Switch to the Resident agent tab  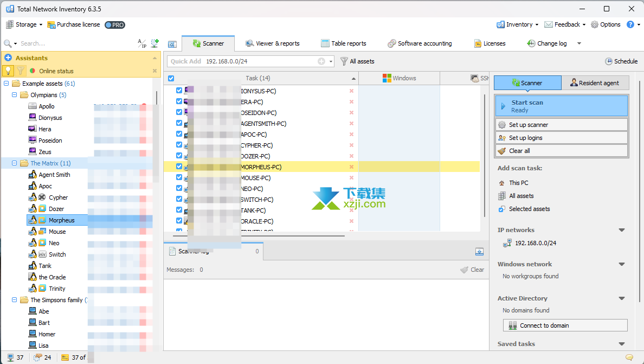pos(595,83)
